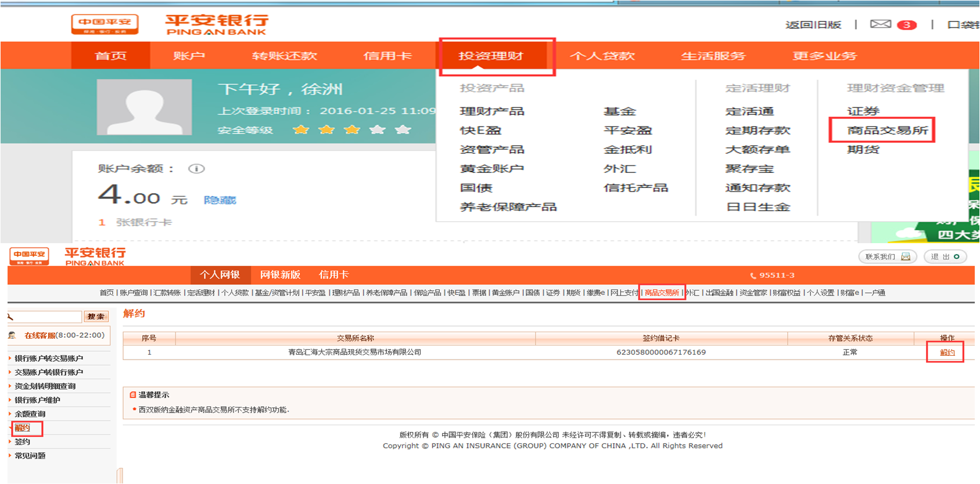The height and width of the screenshot is (484, 980).
Task: Select 商品交易所 under 理财资金管理
Action: point(888,130)
